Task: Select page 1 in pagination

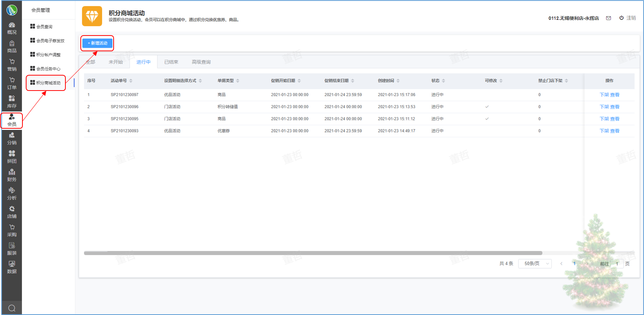Action: (x=574, y=264)
